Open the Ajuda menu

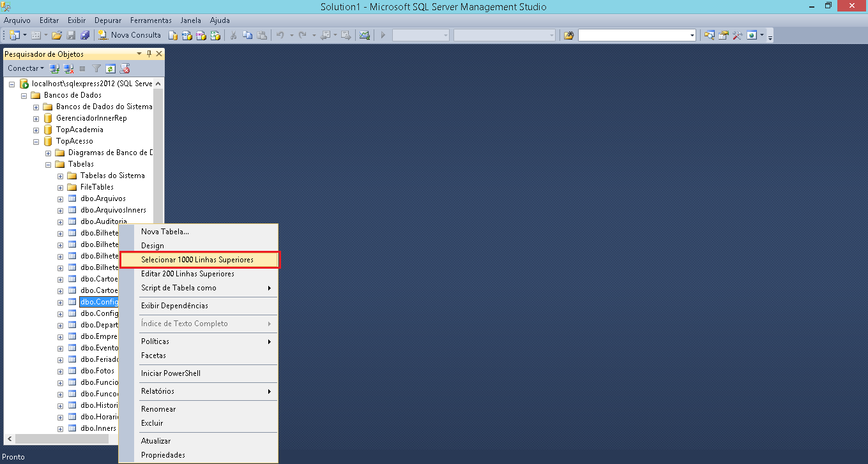tap(220, 20)
